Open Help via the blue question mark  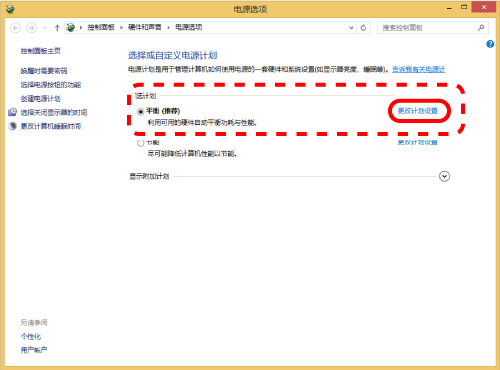[490, 44]
